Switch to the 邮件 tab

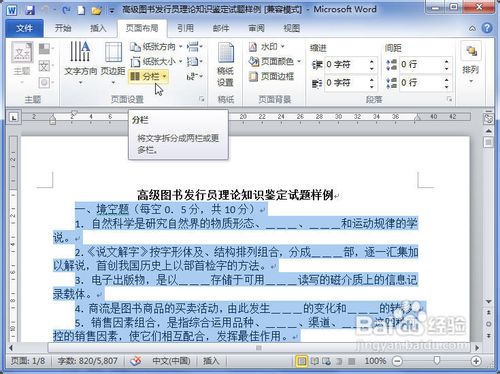[x=221, y=28]
